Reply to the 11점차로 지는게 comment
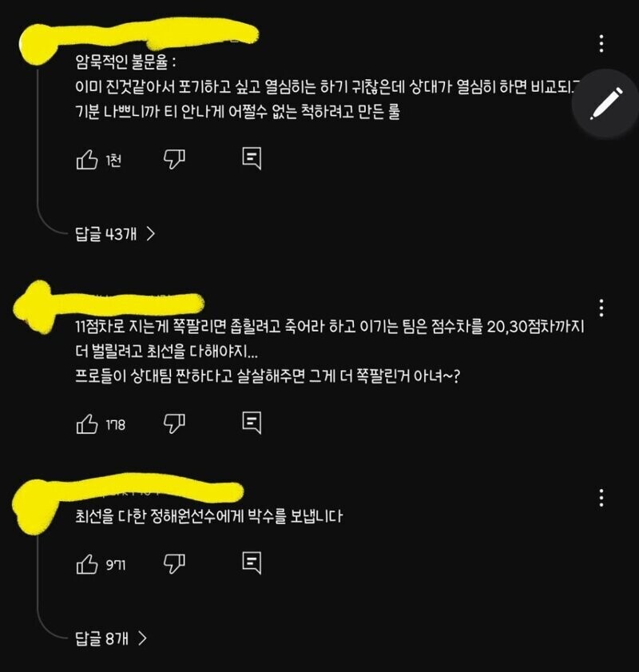 252,423
